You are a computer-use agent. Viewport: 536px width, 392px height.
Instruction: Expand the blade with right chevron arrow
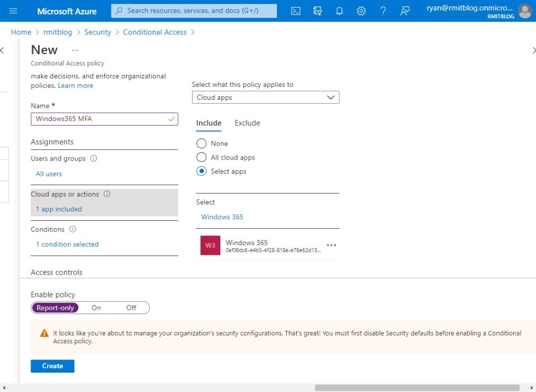click(533, 51)
